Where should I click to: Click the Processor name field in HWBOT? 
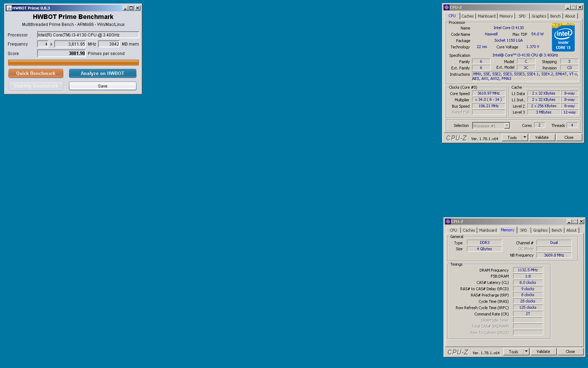click(88, 35)
